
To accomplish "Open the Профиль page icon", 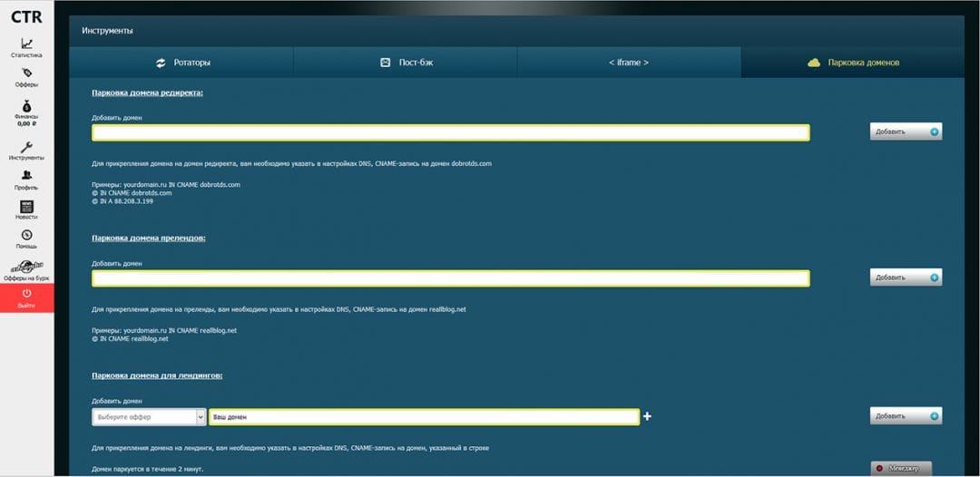I will [x=26, y=178].
